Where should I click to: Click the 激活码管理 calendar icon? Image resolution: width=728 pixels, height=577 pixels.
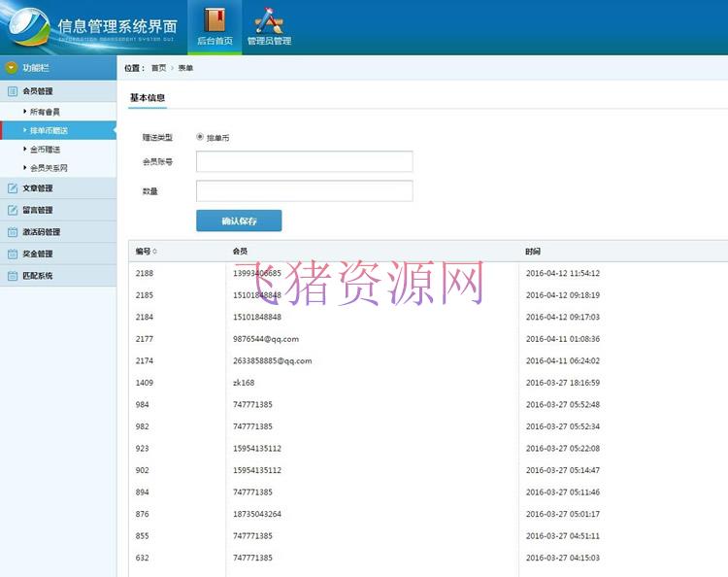(x=13, y=232)
